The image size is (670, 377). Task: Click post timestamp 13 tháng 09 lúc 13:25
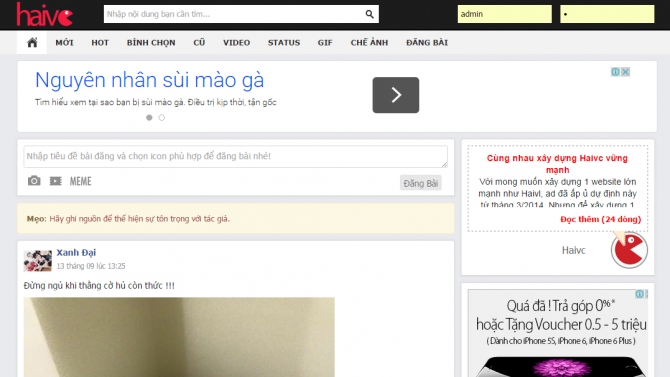91,266
